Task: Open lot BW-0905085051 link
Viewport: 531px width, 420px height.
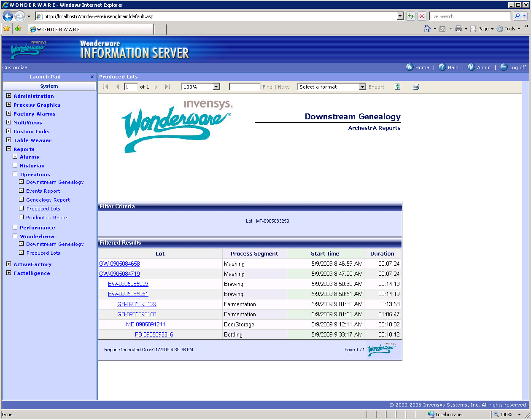Action: point(128,294)
